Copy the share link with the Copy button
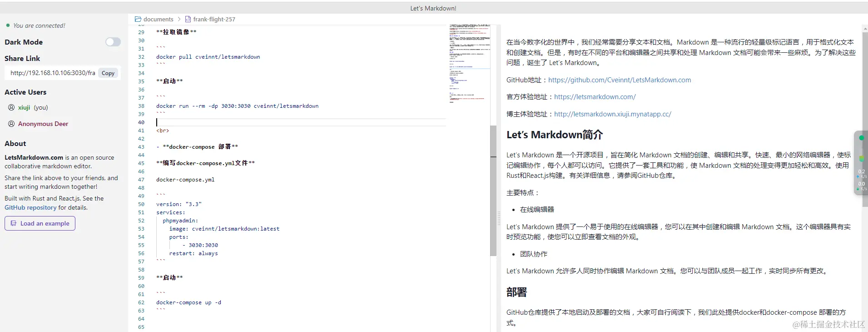868x332 pixels. pyautogui.click(x=108, y=73)
